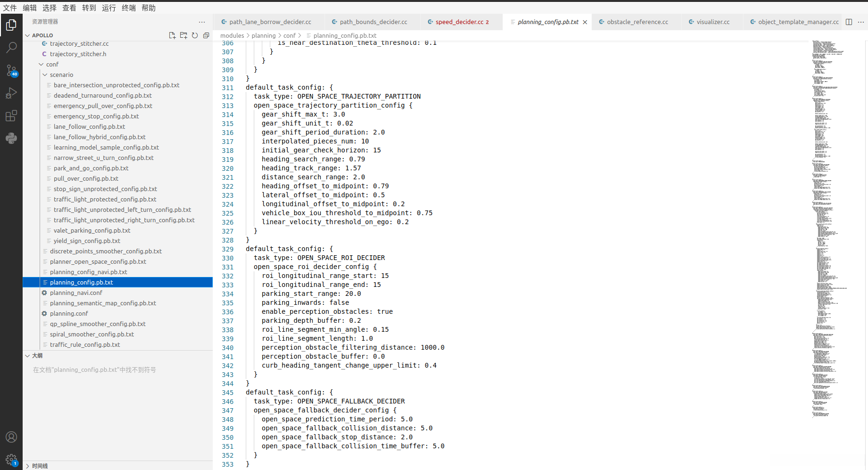Open the 运行 menu
The image size is (868, 470).
point(109,8)
